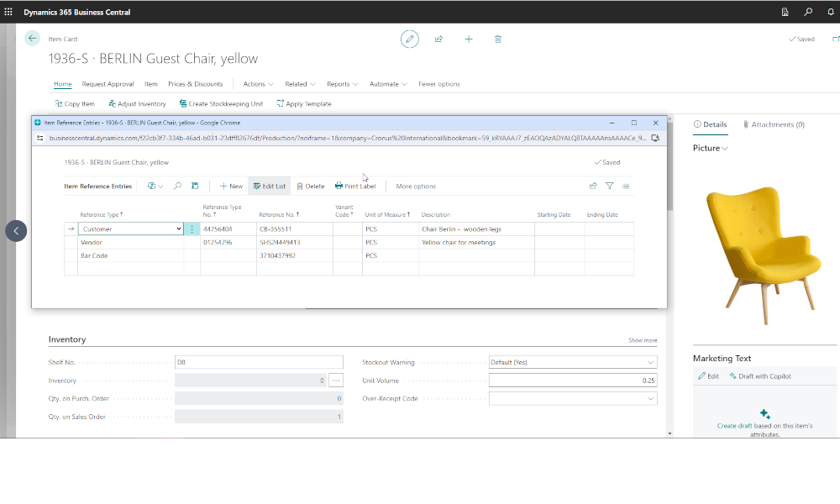Image resolution: width=840 pixels, height=504 pixels.
Task: Click Copy Item action
Action: 75,104
